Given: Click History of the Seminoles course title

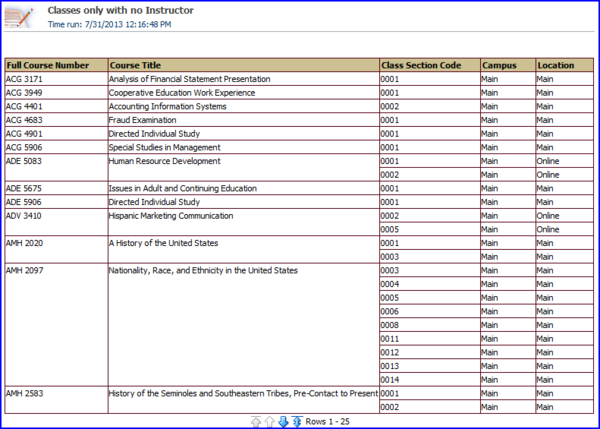Looking at the screenshot, I should click(243, 393).
